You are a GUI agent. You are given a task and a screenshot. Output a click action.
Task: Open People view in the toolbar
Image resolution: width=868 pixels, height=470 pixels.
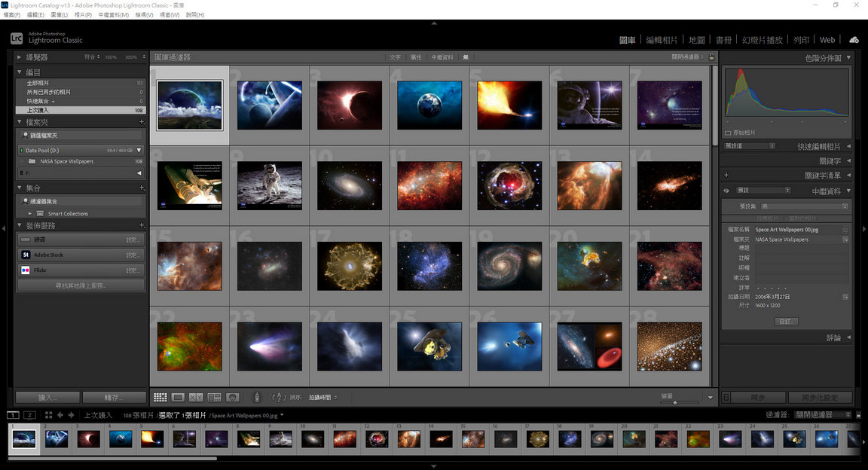[x=234, y=397]
